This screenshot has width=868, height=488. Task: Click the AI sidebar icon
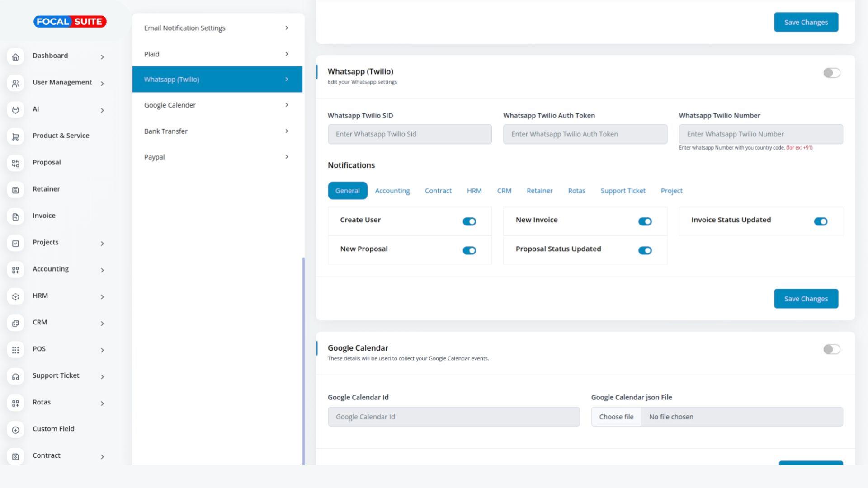pyautogui.click(x=15, y=110)
